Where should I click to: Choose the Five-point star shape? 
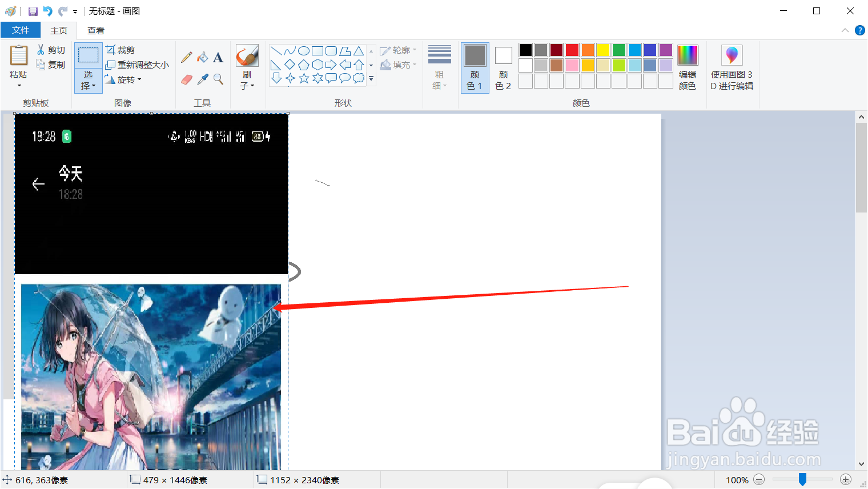[x=304, y=78]
